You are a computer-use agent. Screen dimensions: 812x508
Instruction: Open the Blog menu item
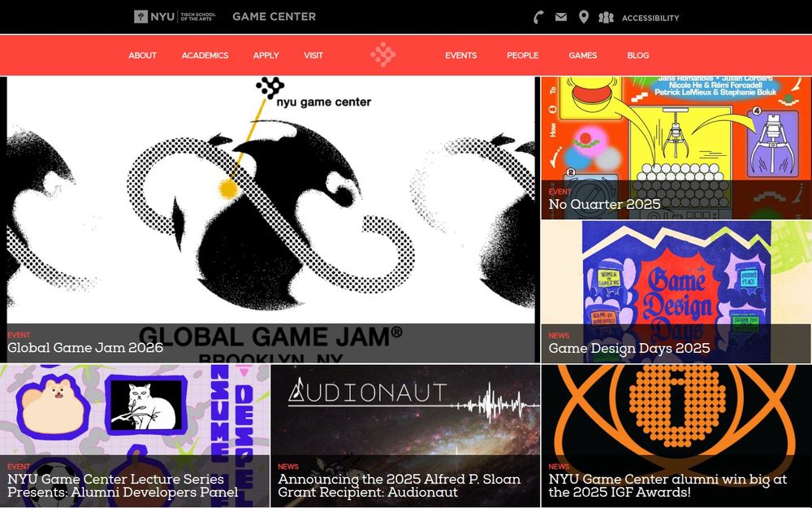(638, 55)
